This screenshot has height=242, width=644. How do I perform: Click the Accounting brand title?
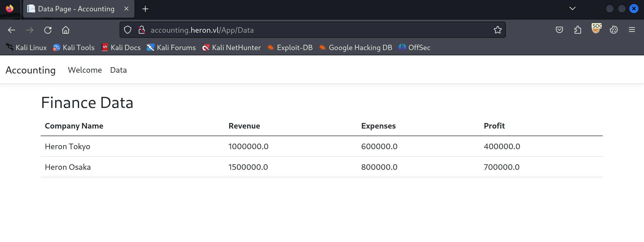[x=30, y=70]
